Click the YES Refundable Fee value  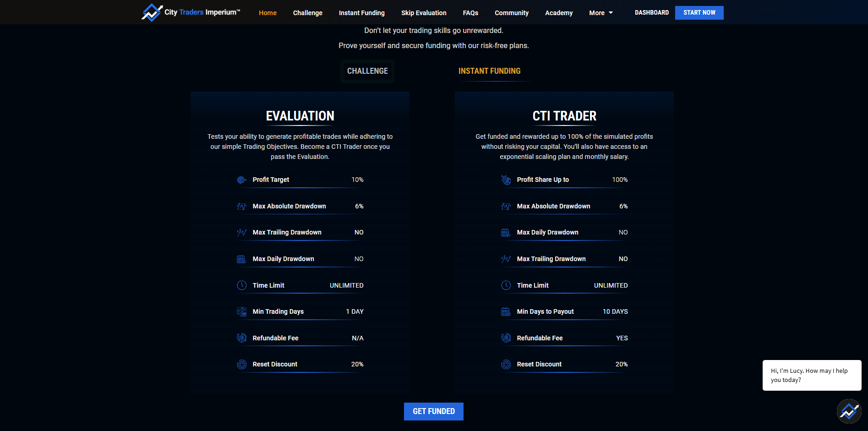[622, 338]
